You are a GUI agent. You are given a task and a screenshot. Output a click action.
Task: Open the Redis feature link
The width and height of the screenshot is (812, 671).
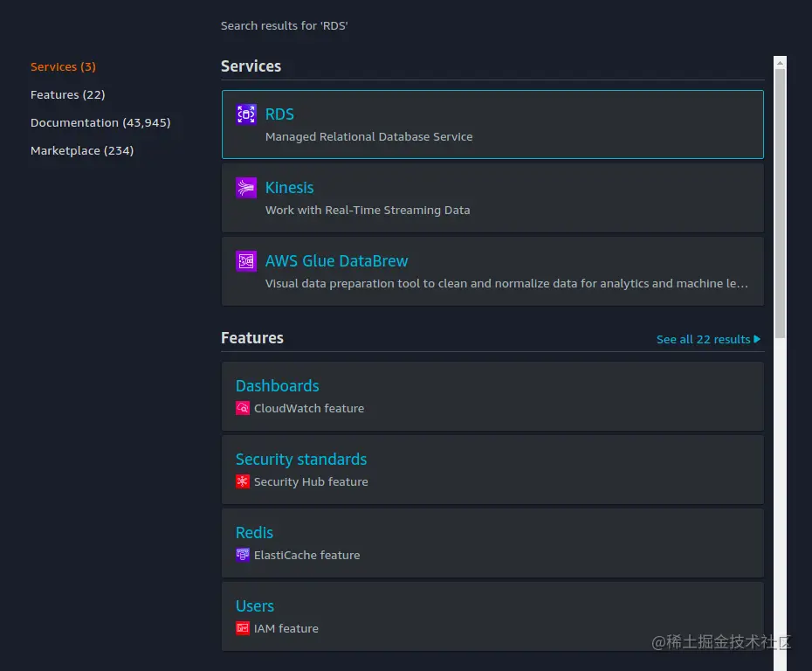point(254,533)
